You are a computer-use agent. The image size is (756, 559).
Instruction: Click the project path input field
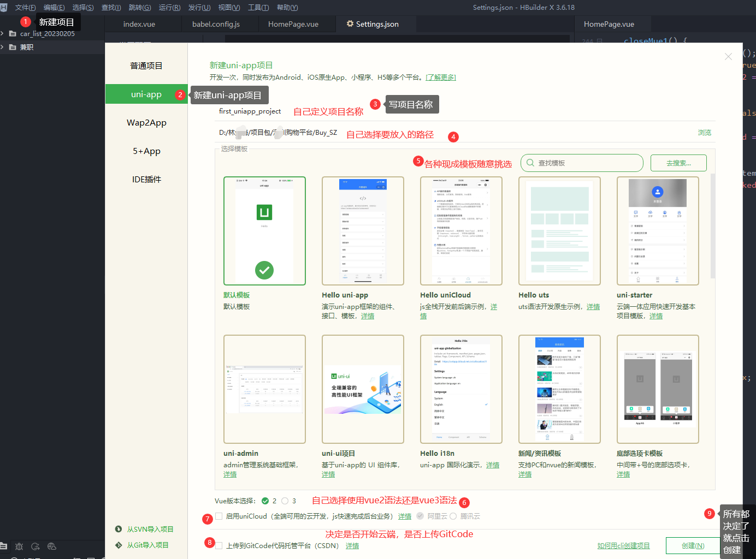[453, 132]
